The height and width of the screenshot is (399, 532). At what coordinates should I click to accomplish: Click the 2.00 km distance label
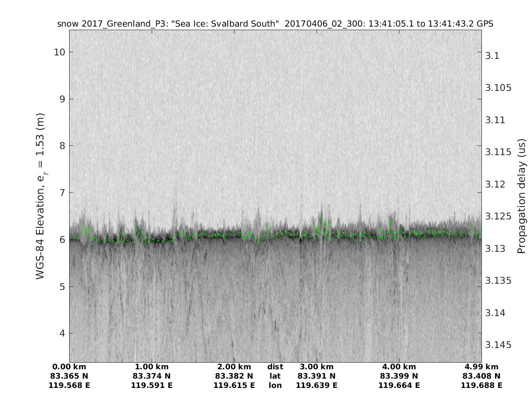pos(234,367)
